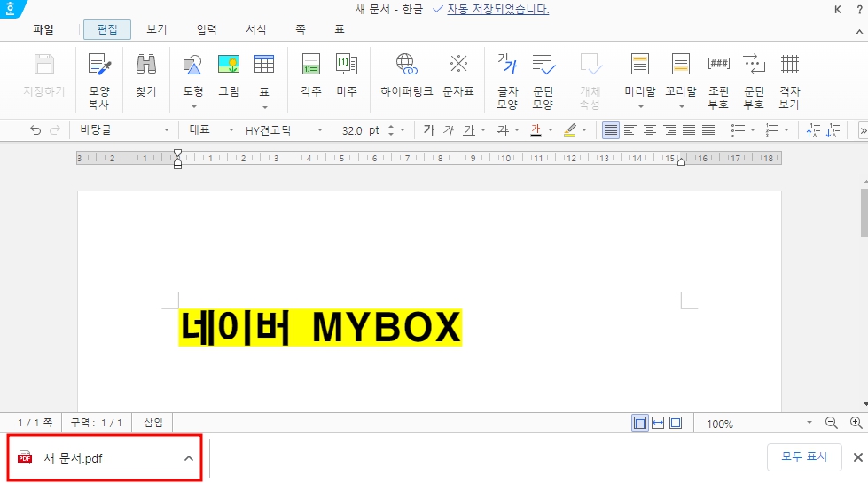
Task: Click the grayed 저장하기 save icon
Action: click(x=44, y=65)
